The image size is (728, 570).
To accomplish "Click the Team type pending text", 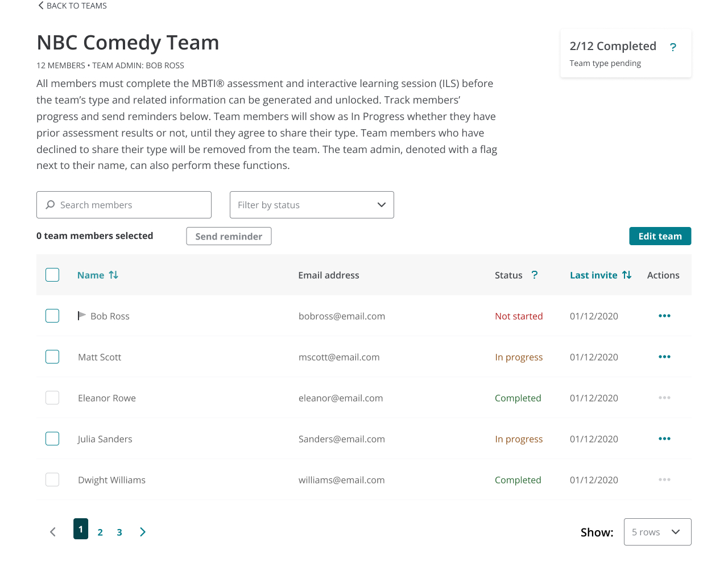I will click(605, 63).
